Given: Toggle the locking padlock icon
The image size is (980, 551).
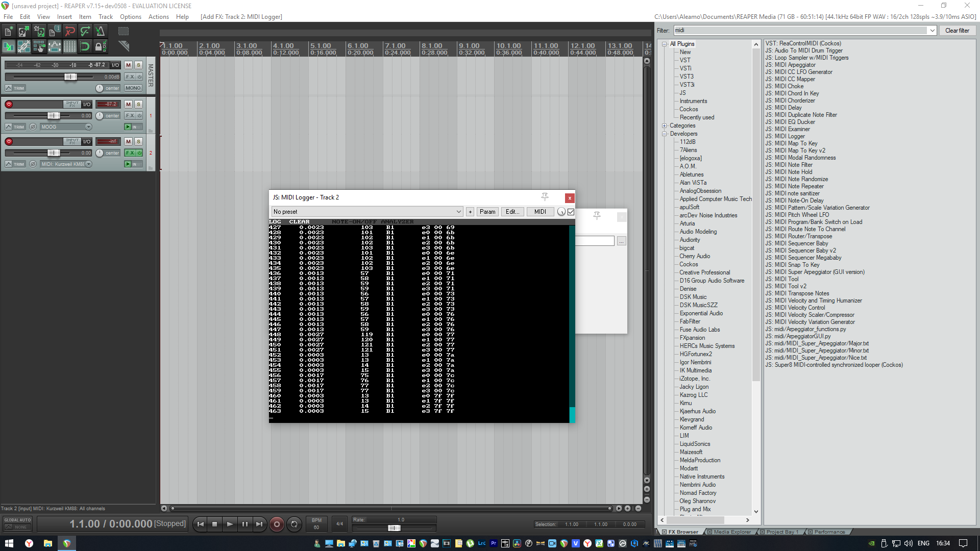Looking at the screenshot, I should click(100, 47).
